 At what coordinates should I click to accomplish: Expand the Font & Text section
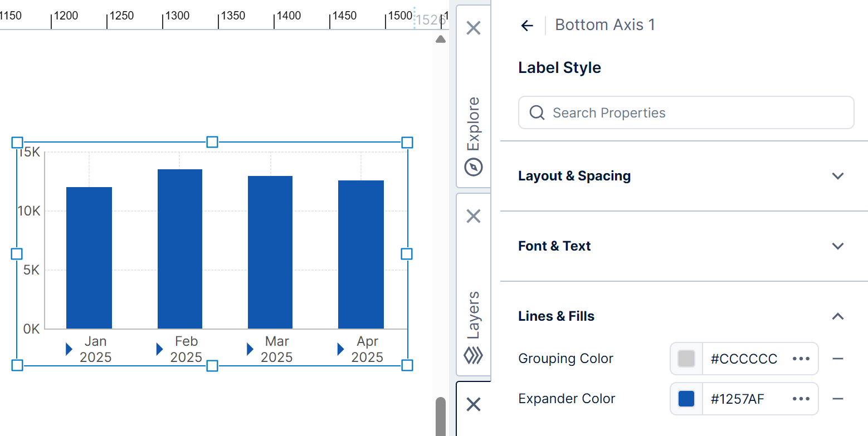click(x=838, y=246)
